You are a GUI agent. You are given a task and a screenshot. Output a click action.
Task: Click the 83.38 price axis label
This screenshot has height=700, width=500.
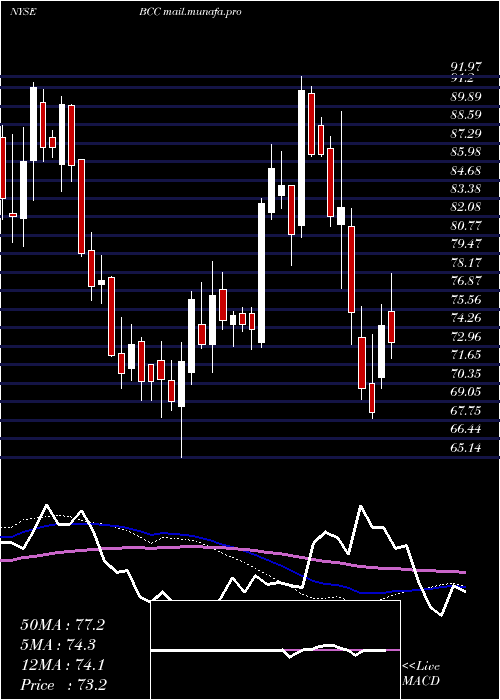(x=466, y=189)
